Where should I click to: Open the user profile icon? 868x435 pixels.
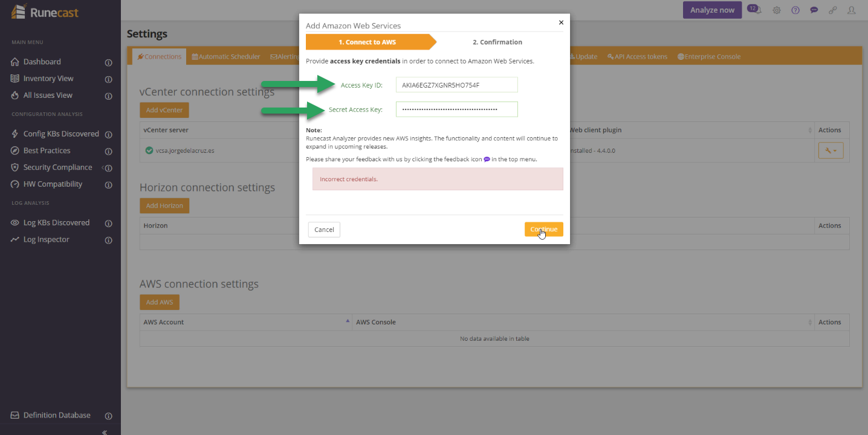pyautogui.click(x=852, y=10)
